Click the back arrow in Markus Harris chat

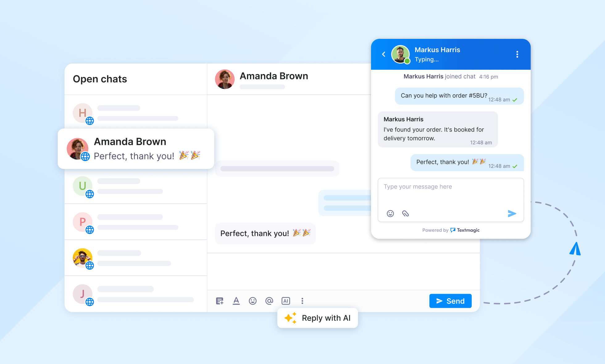(x=383, y=54)
